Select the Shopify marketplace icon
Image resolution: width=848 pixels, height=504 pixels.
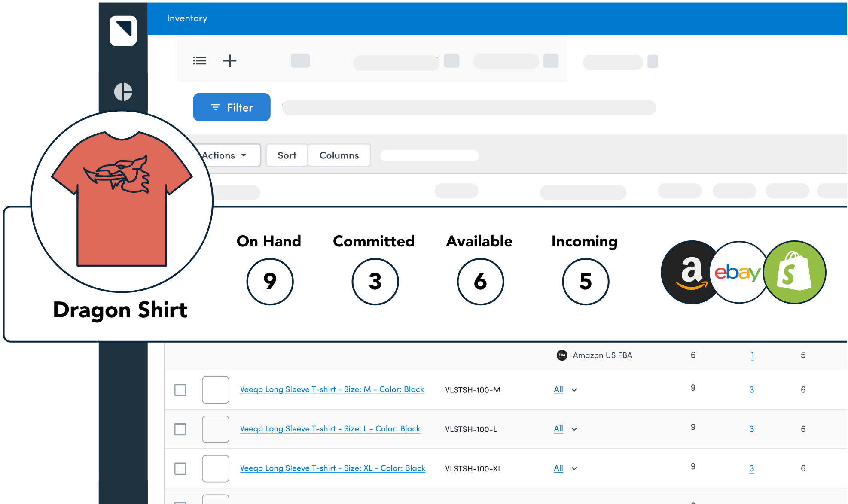[794, 272]
